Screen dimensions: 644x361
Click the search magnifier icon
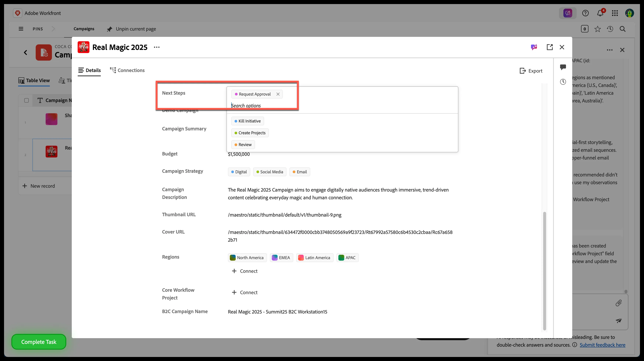click(622, 29)
